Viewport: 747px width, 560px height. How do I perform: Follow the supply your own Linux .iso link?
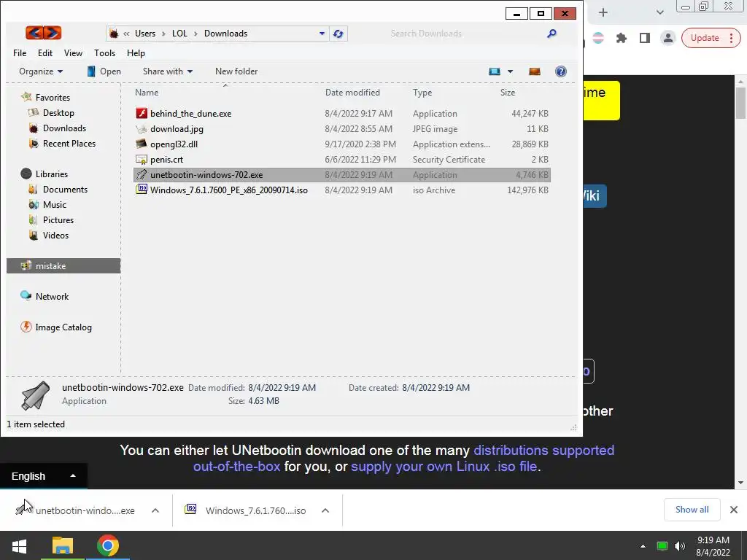444,467
